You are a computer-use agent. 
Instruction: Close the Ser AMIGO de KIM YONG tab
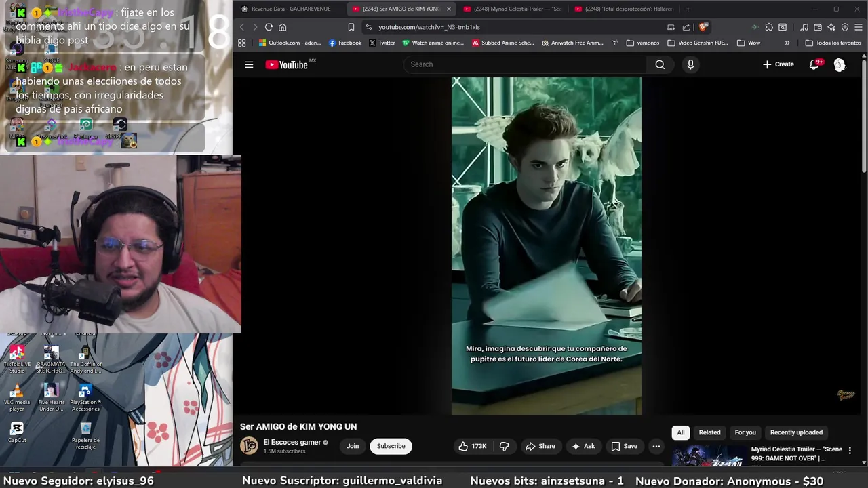pyautogui.click(x=448, y=9)
